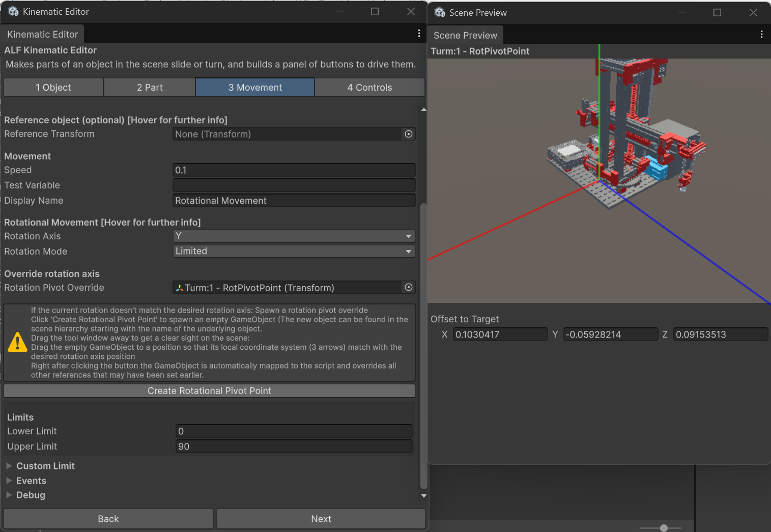This screenshot has height=532, width=771.
Task: Open the Rotation Axis dropdown
Action: [x=294, y=236]
